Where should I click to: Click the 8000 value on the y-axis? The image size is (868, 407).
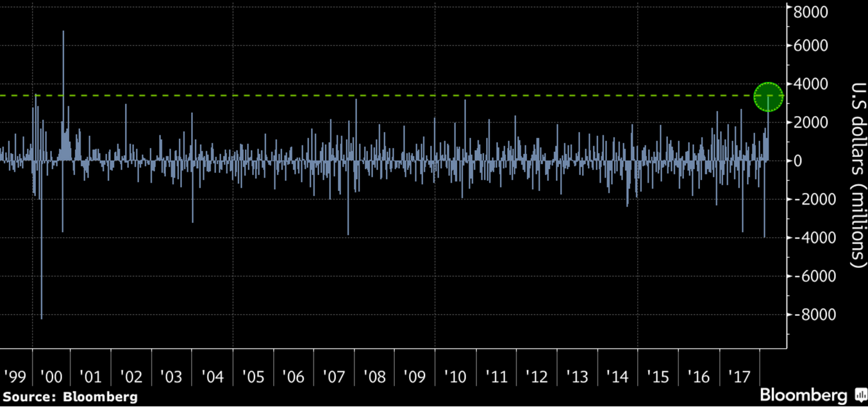point(811,12)
